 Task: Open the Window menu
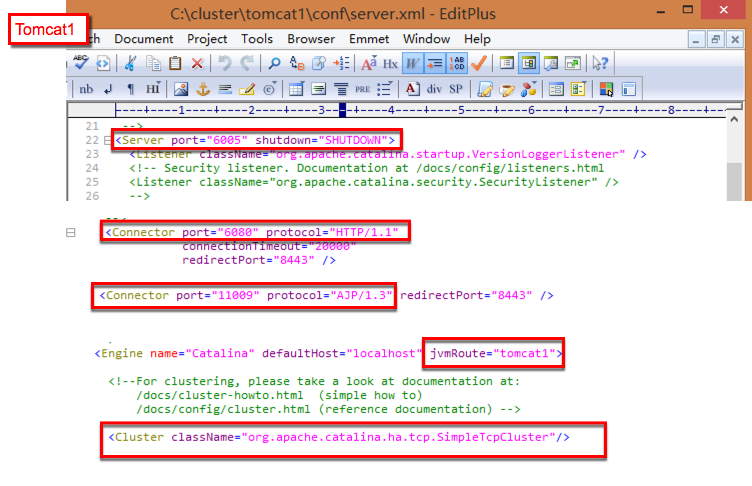426,39
